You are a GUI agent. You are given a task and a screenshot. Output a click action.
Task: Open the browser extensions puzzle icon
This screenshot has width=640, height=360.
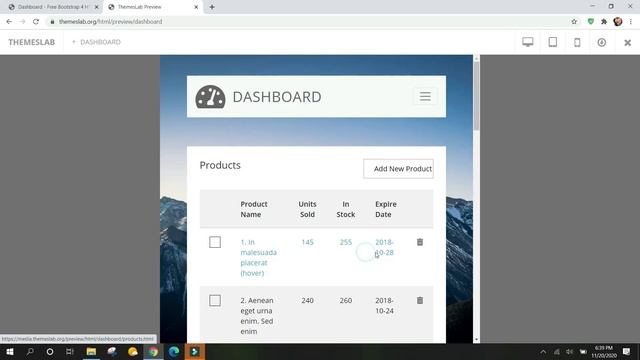point(604,22)
